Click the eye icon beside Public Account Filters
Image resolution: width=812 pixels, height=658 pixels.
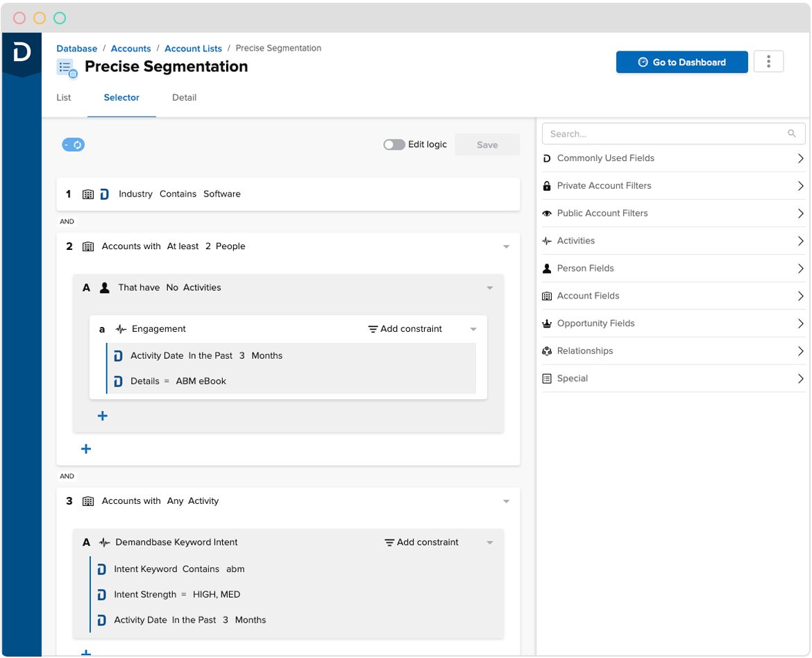click(547, 213)
